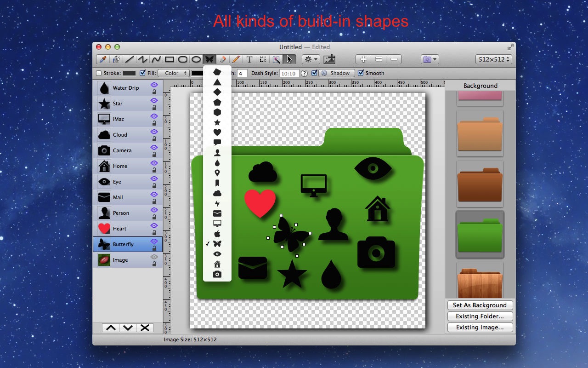Expand the gear settings dropdown
588x368 pixels.
pos(310,59)
